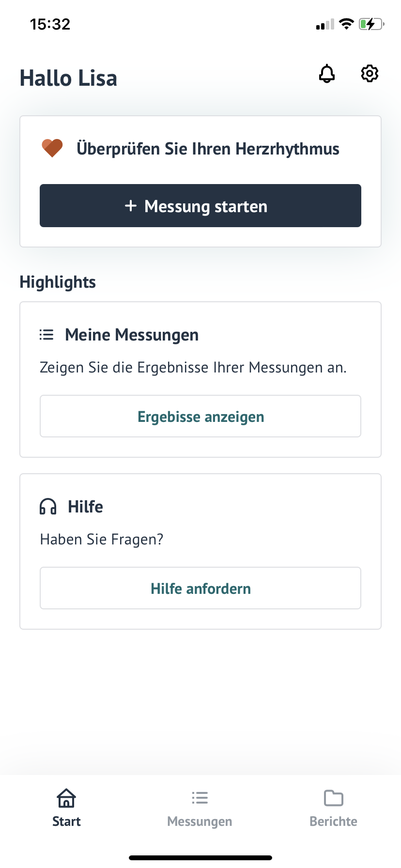Tap the Hilfe card heading
The image size is (401, 868).
coord(85,507)
